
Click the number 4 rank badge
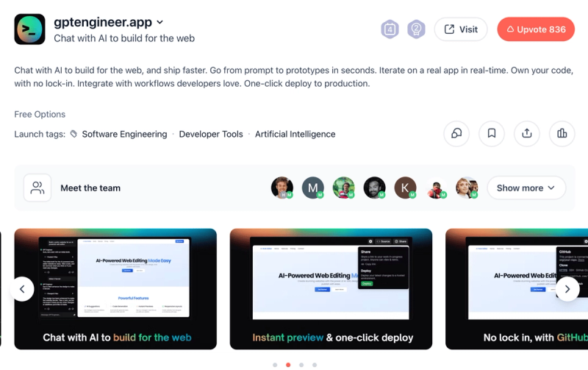pos(390,29)
